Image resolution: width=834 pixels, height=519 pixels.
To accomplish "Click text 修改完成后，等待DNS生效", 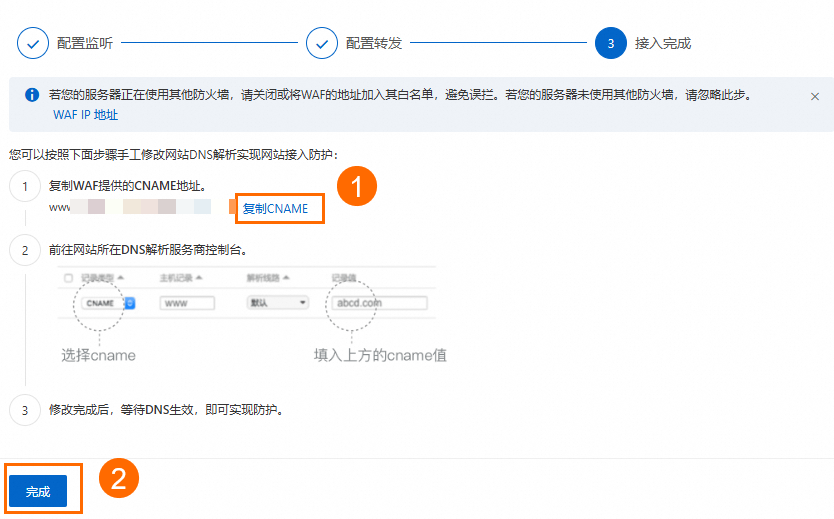I will click(x=121, y=409).
